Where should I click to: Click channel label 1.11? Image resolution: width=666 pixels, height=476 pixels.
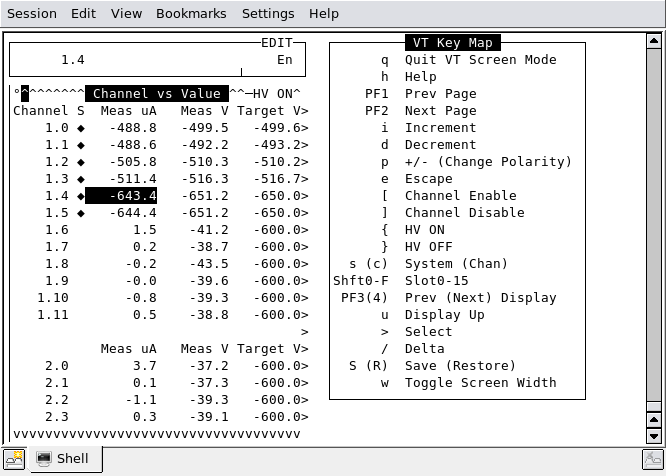click(53, 315)
